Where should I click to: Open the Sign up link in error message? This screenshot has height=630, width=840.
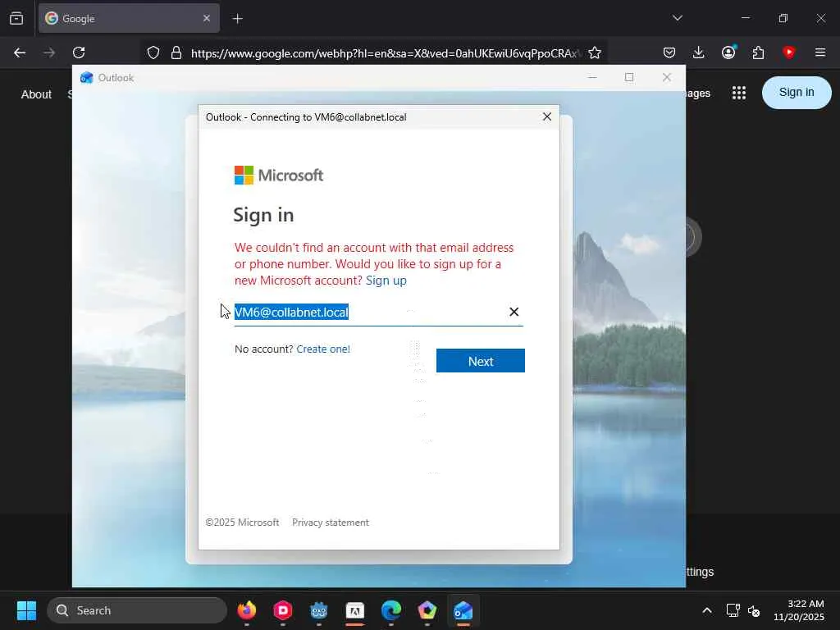(x=386, y=281)
